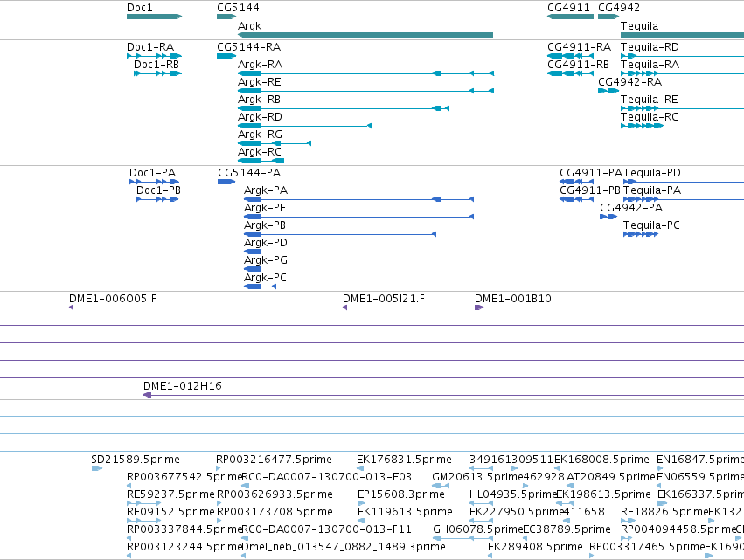Viewport: 744px width, 560px height.
Task: Select the Argk-RC transcript
Action: (261, 161)
